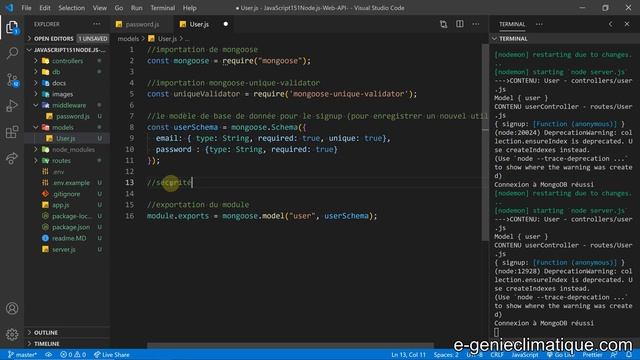Open the Extensions view
The width and height of the screenshot is (640, 360).
[12, 132]
